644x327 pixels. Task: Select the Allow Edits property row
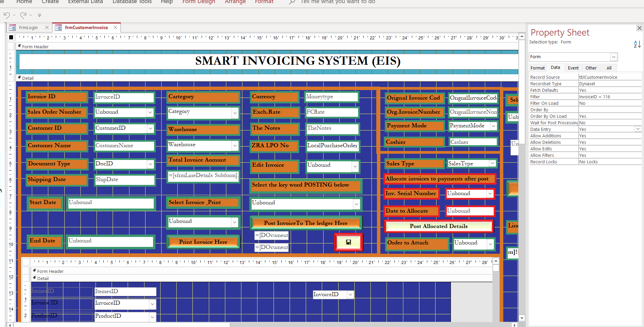coord(585,149)
